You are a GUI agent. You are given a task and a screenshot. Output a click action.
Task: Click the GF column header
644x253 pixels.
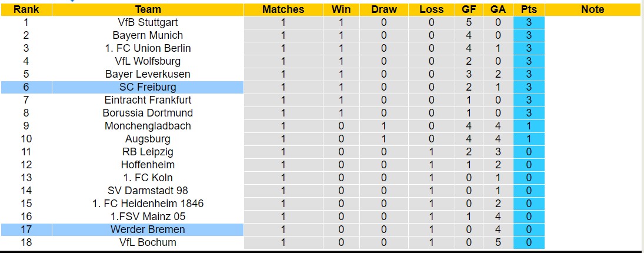tap(469, 9)
